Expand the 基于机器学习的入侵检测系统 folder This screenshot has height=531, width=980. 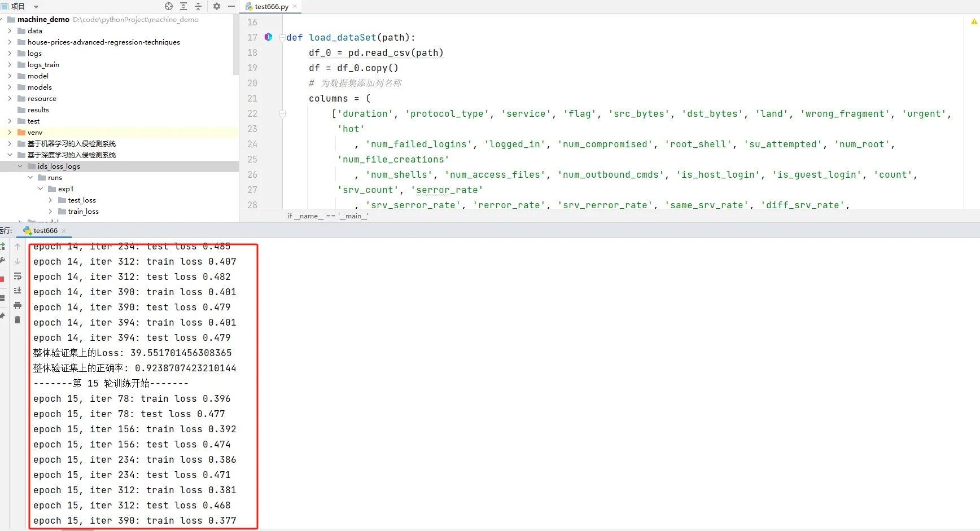point(10,144)
